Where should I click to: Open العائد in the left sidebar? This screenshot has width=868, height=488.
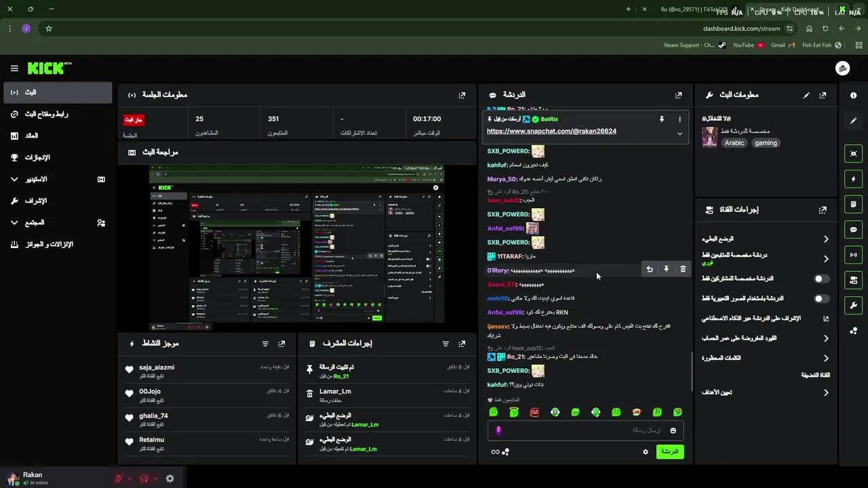tap(57, 136)
